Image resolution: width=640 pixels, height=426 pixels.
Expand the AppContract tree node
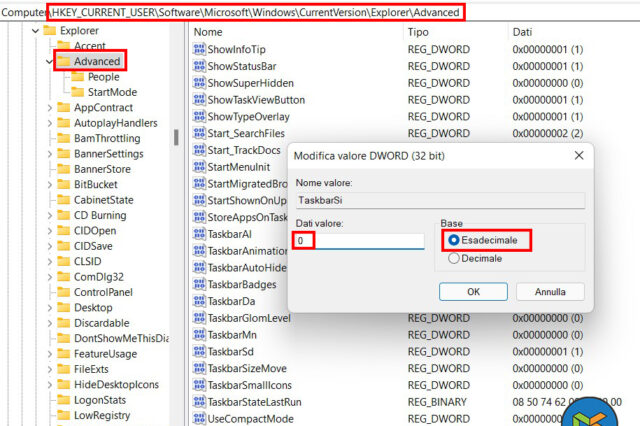coord(49,108)
